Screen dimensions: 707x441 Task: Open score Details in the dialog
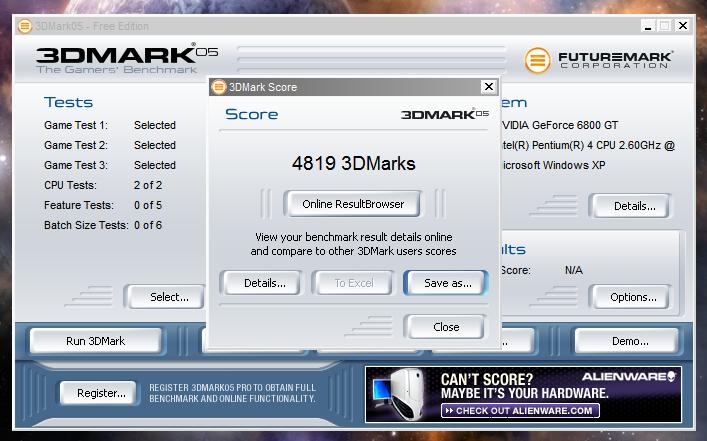[x=264, y=283]
